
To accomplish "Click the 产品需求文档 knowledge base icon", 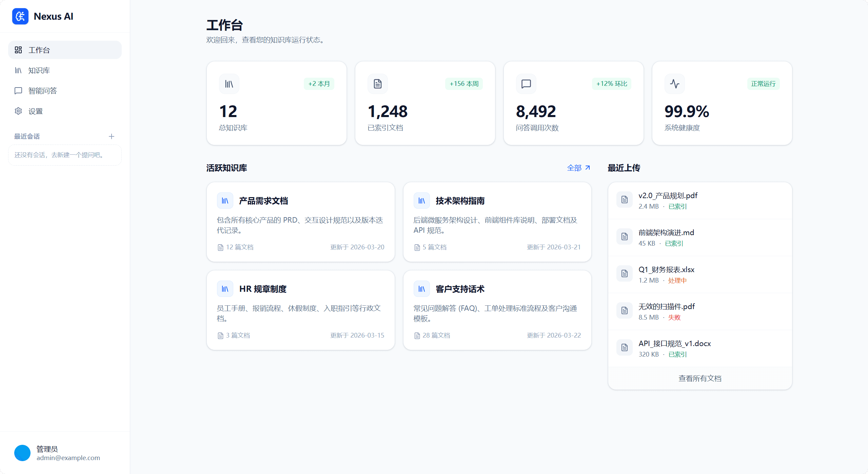I will (x=225, y=201).
